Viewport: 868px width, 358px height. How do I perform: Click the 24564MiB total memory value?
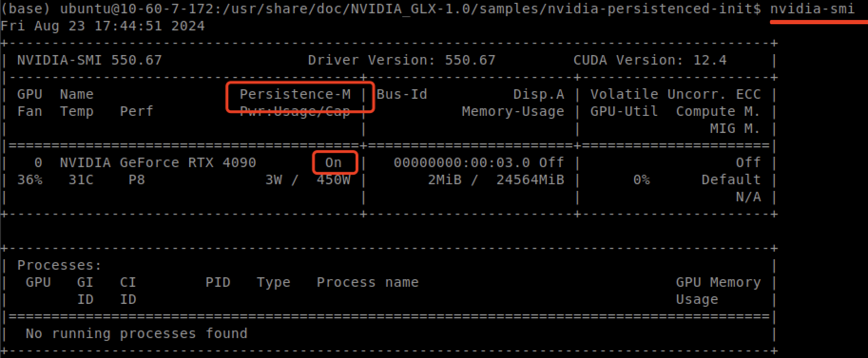530,180
